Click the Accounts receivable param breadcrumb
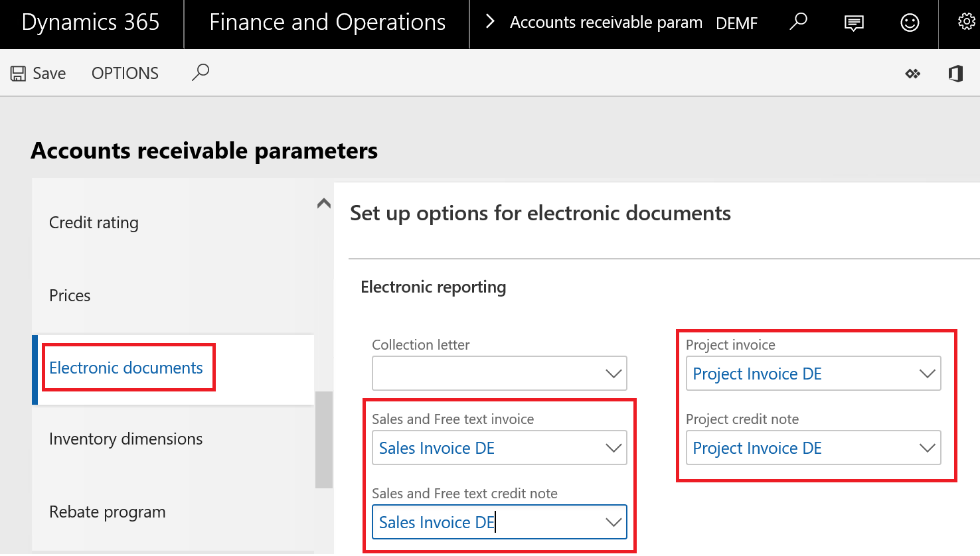Screen dimensions: 980x556 pyautogui.click(x=606, y=23)
